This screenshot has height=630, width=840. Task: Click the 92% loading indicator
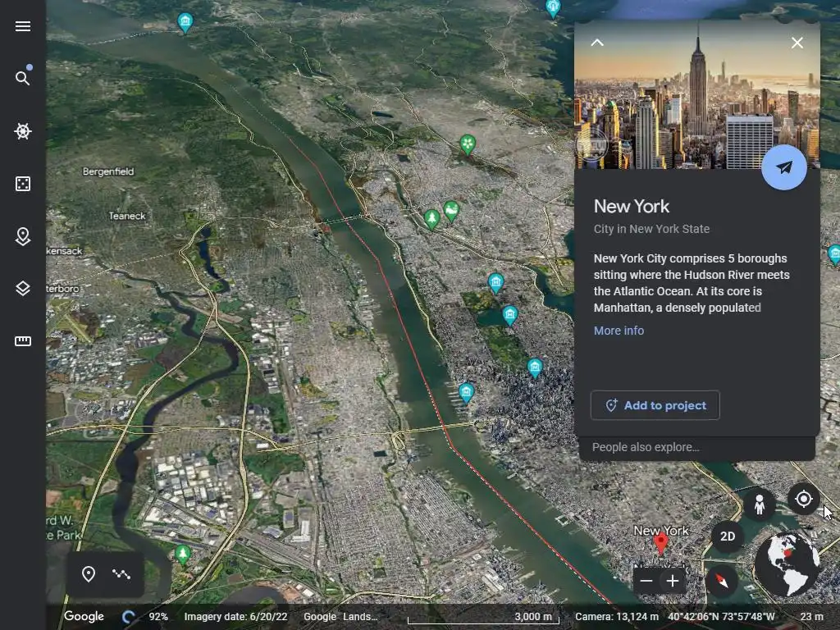158,617
